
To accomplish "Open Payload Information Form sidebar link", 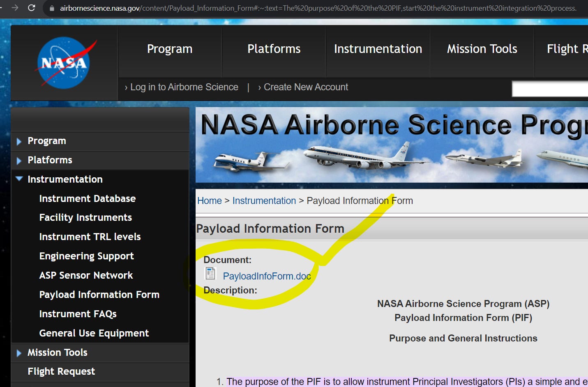I will [99, 295].
